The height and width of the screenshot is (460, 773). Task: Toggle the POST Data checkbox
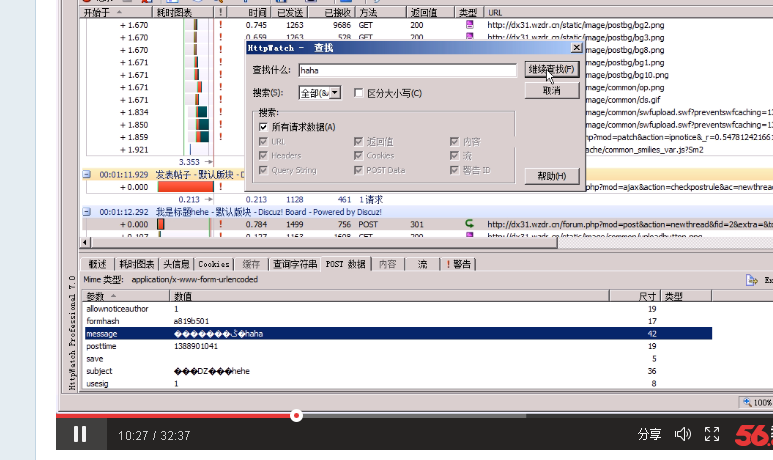pyautogui.click(x=359, y=170)
